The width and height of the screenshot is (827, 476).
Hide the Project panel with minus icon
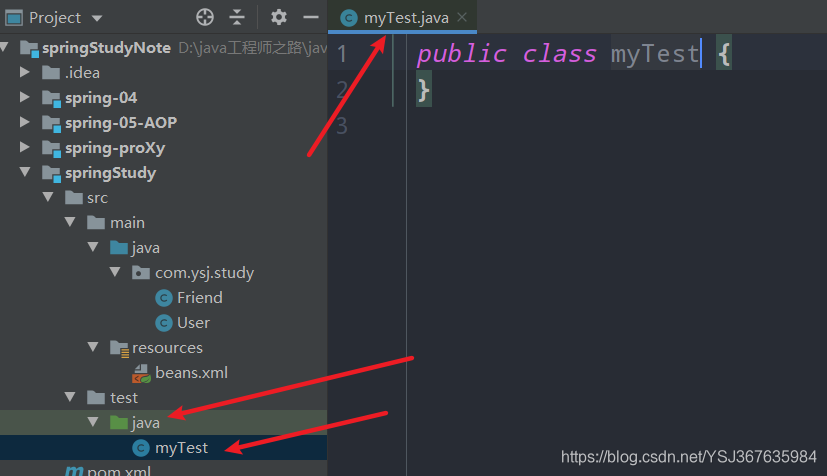(x=311, y=17)
